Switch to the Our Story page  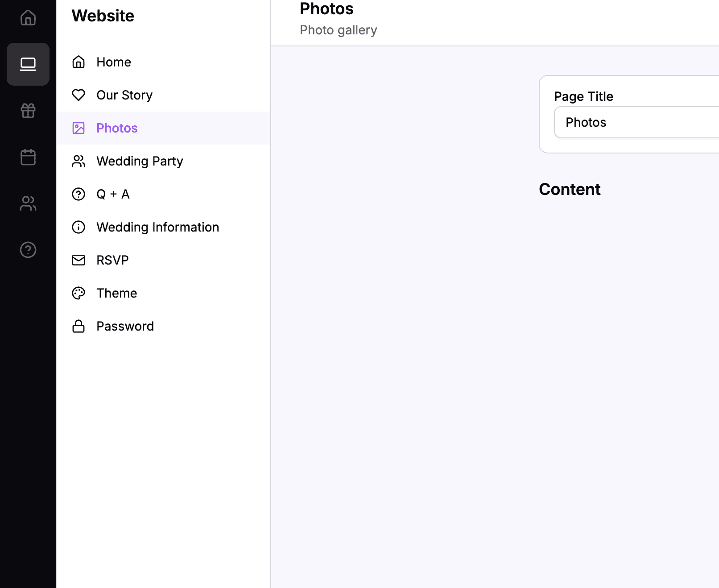124,95
